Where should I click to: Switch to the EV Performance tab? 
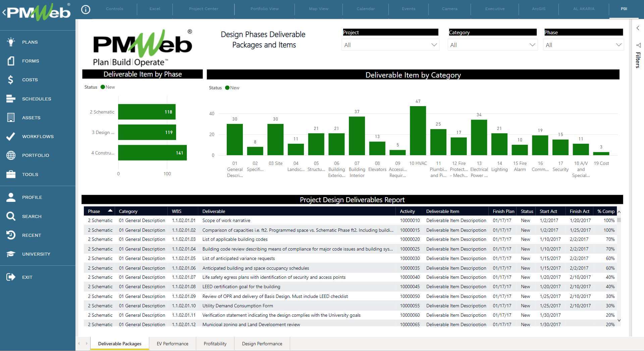[x=172, y=344]
